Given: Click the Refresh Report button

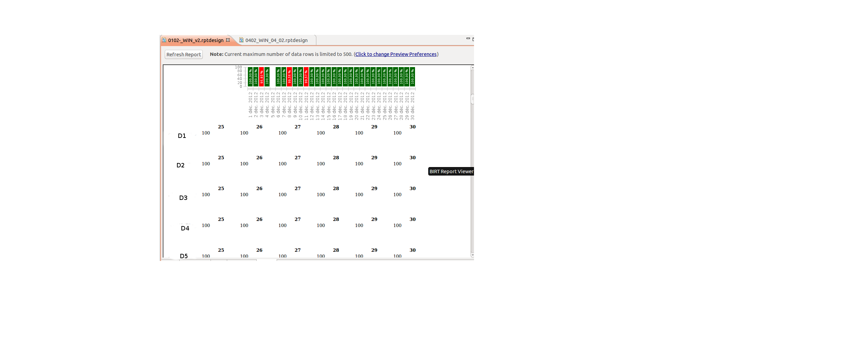Looking at the screenshot, I should coord(184,55).
